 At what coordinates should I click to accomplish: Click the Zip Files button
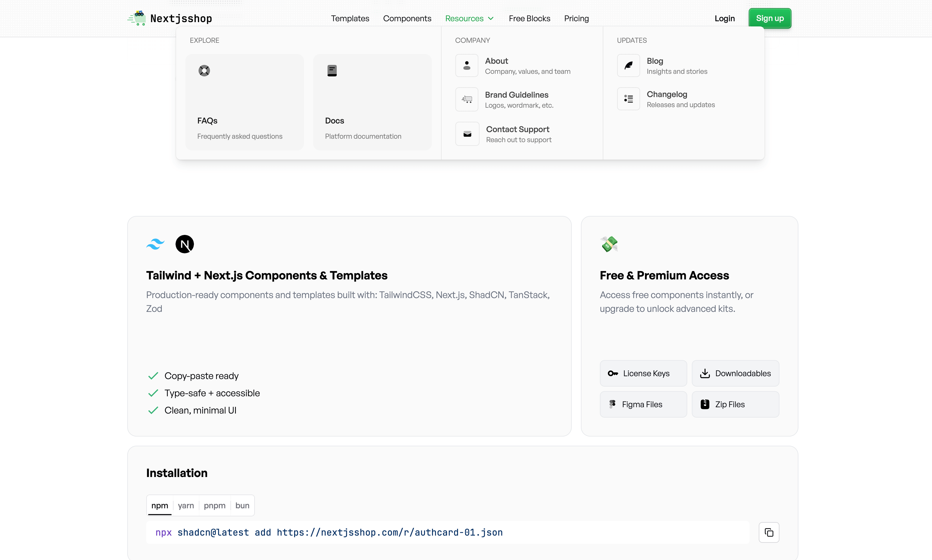coord(735,405)
